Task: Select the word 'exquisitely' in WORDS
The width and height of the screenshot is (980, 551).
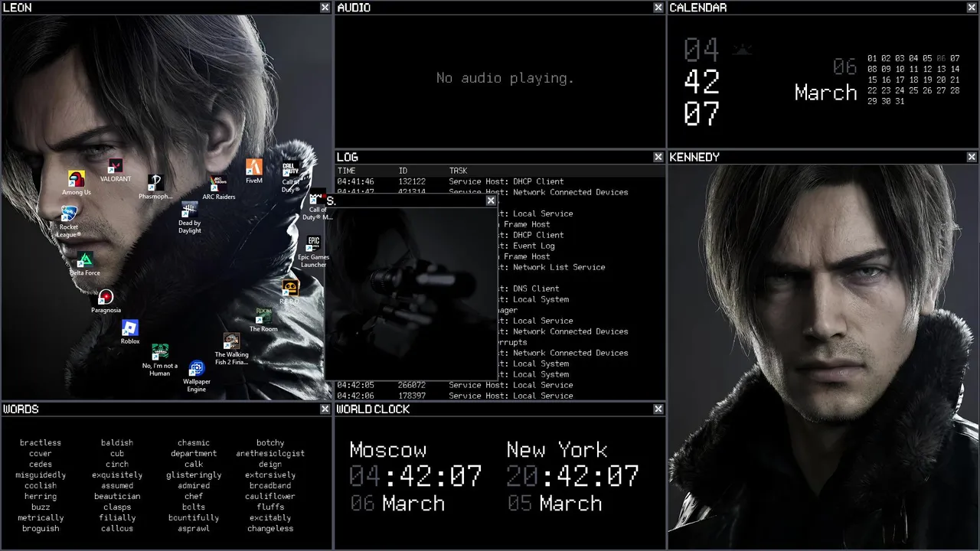Action: point(117,475)
